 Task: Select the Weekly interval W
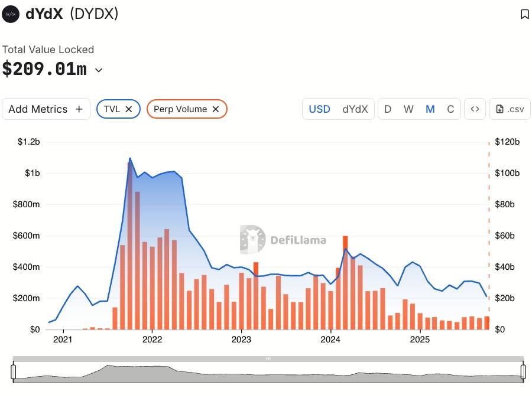coord(408,109)
